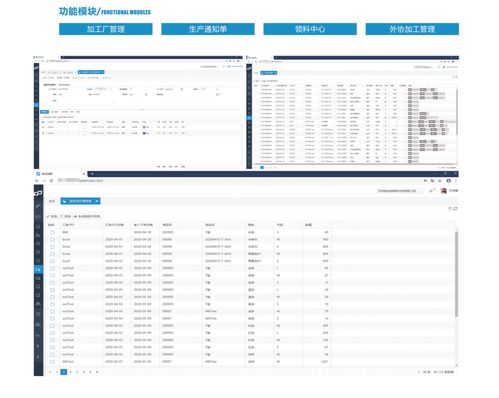The image size is (499, 398).
Task: Click the app logo atop the large window's sidebar
Action: (38, 193)
